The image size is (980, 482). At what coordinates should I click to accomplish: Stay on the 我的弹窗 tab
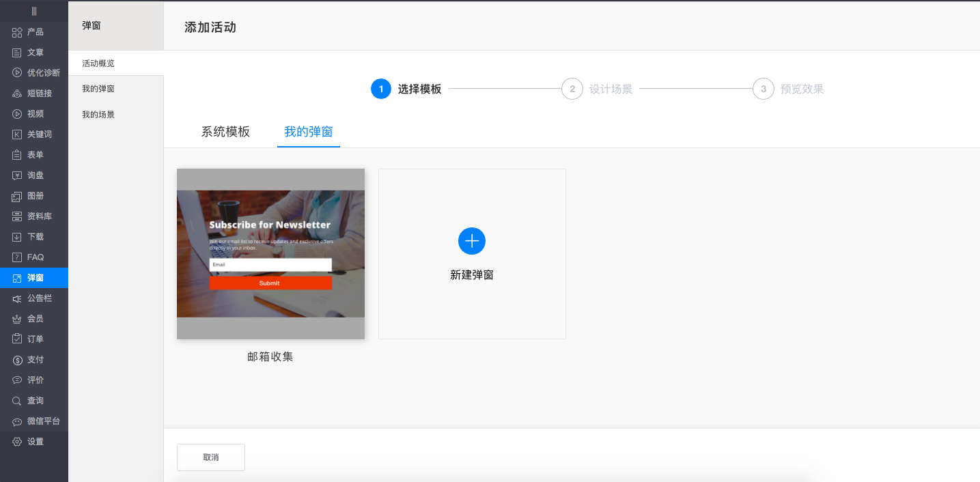tap(308, 132)
